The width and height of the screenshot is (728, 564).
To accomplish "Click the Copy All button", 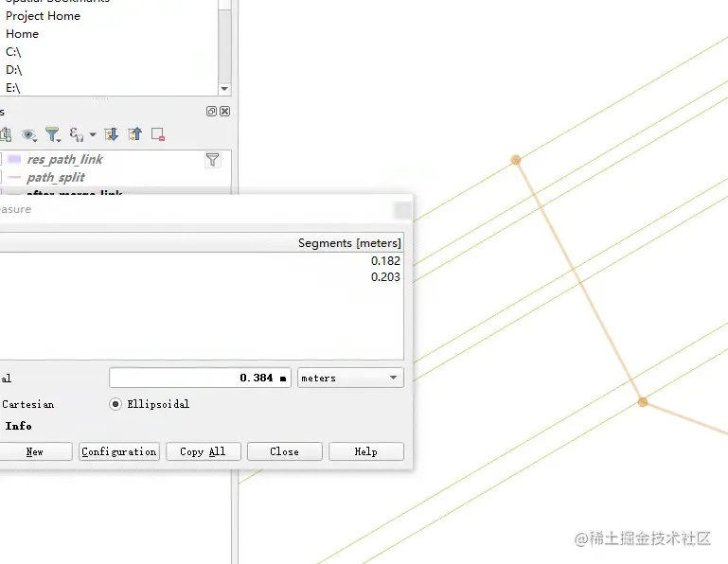I will pyautogui.click(x=203, y=451).
